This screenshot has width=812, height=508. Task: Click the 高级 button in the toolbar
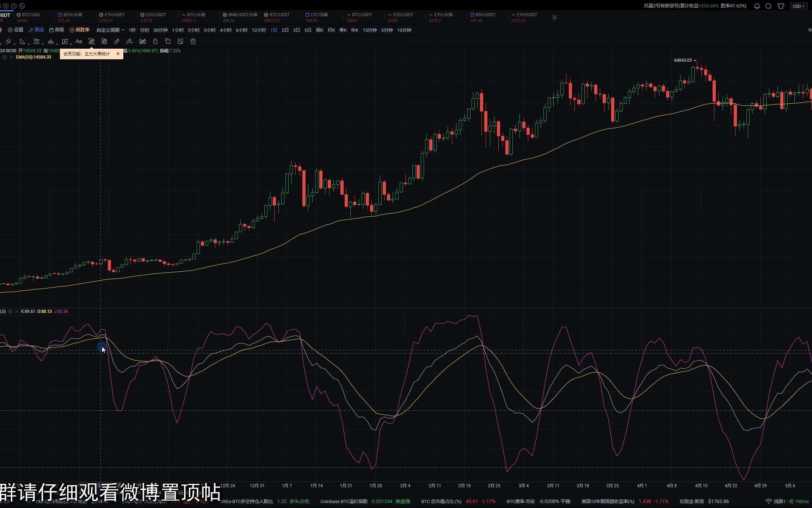56,30
